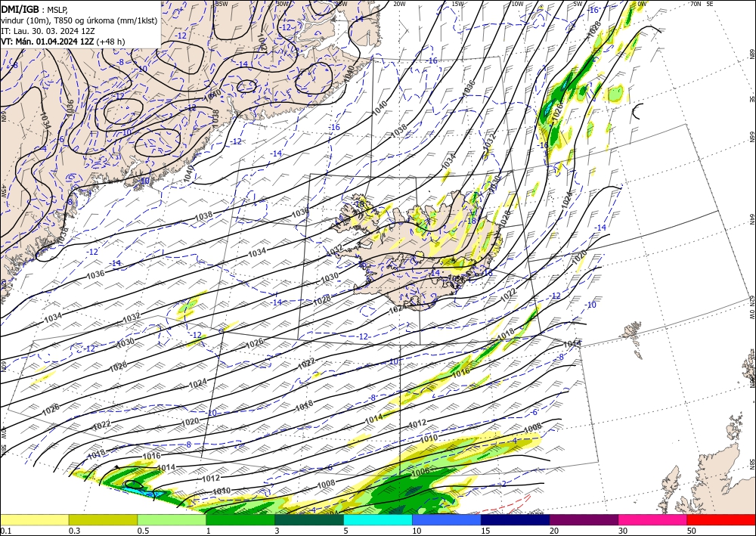756x536 pixels.
Task: Click the legend value '30'
Action: tap(622, 531)
